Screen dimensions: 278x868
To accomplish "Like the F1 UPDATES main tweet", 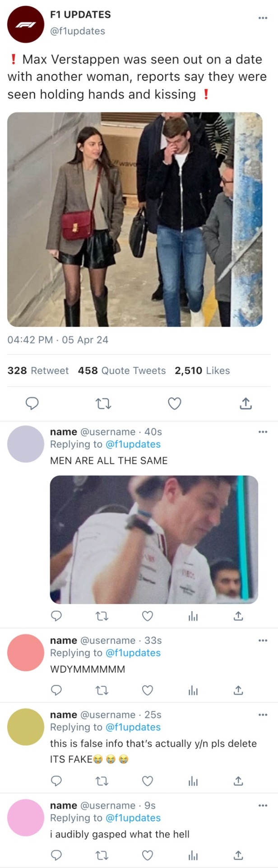I will tap(175, 403).
